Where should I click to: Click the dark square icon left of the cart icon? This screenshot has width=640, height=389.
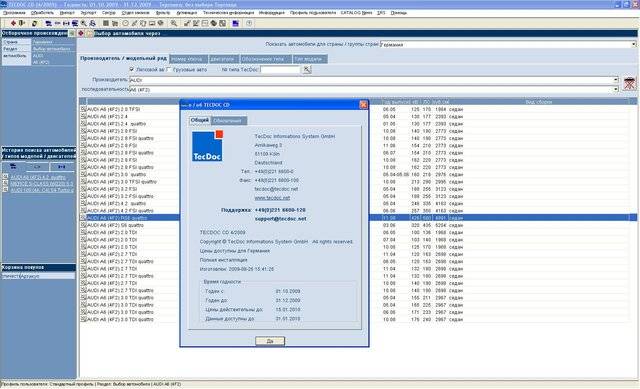click(x=106, y=23)
